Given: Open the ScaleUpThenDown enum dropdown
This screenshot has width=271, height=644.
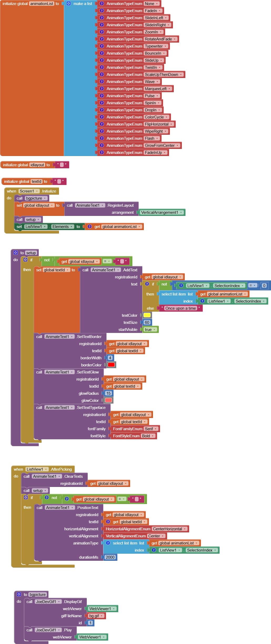Looking at the screenshot, I should click(163, 75).
